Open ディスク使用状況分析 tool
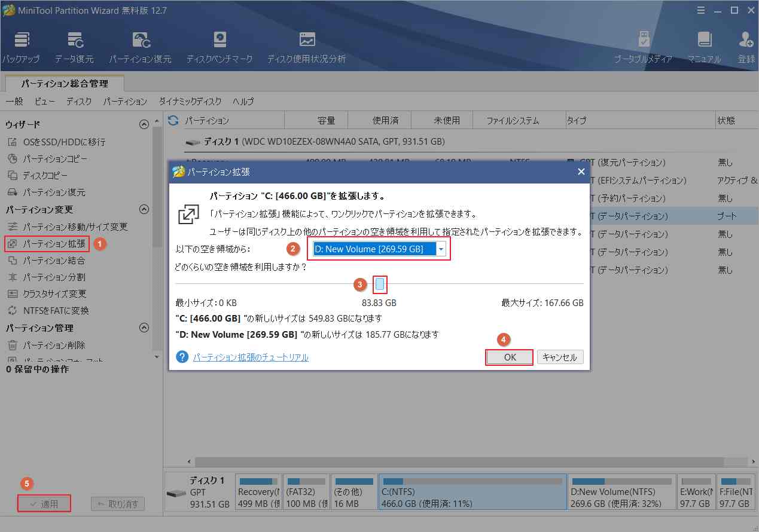759x532 pixels. click(307, 47)
